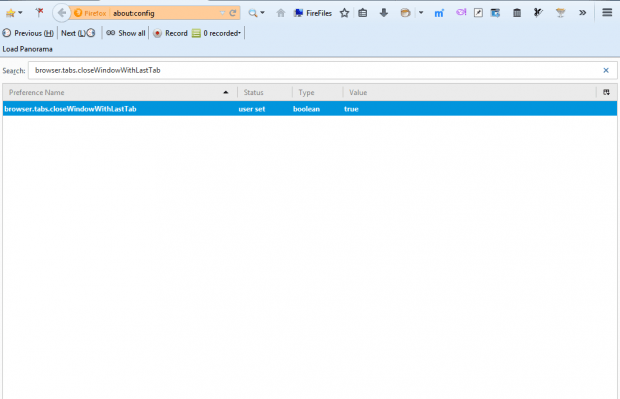Screen dimensions: 620x399
Task: Click the magnifier search icon
Action: (x=252, y=13)
